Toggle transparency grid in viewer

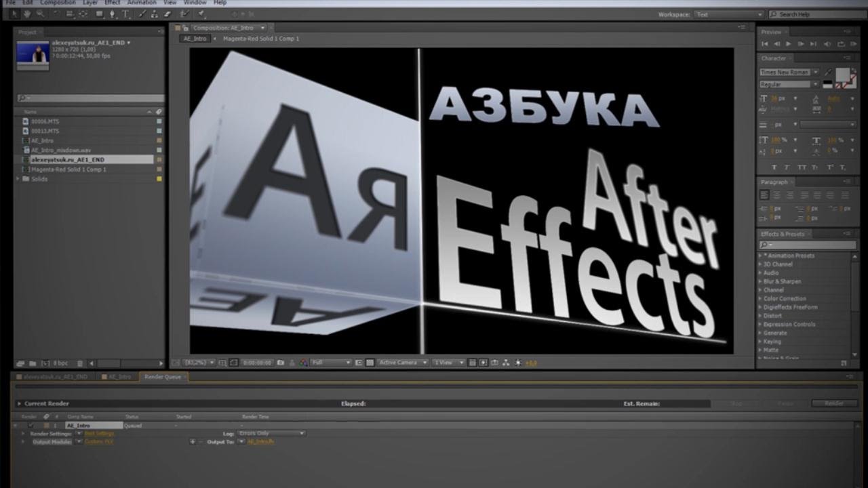pyautogui.click(x=370, y=363)
